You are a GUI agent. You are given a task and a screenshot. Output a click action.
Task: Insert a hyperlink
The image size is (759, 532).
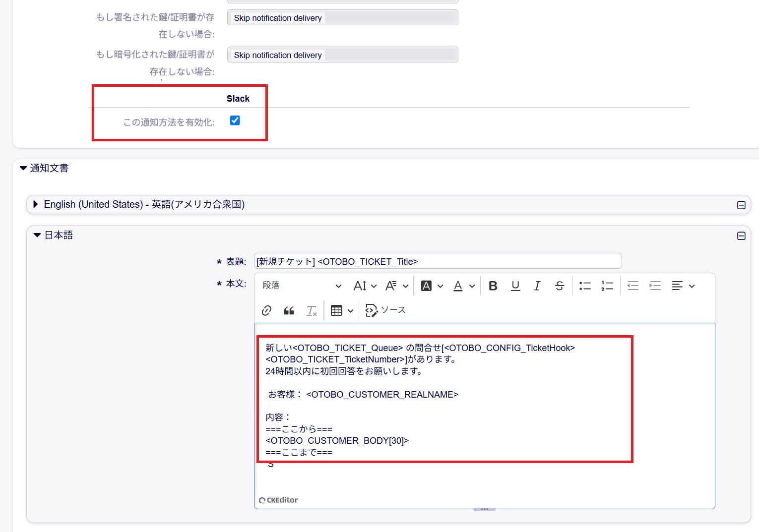click(266, 310)
